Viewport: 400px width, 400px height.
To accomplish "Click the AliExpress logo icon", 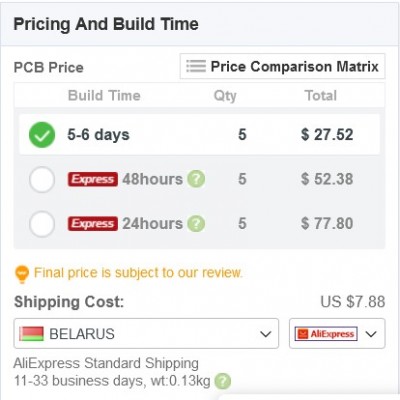I will 326,334.
